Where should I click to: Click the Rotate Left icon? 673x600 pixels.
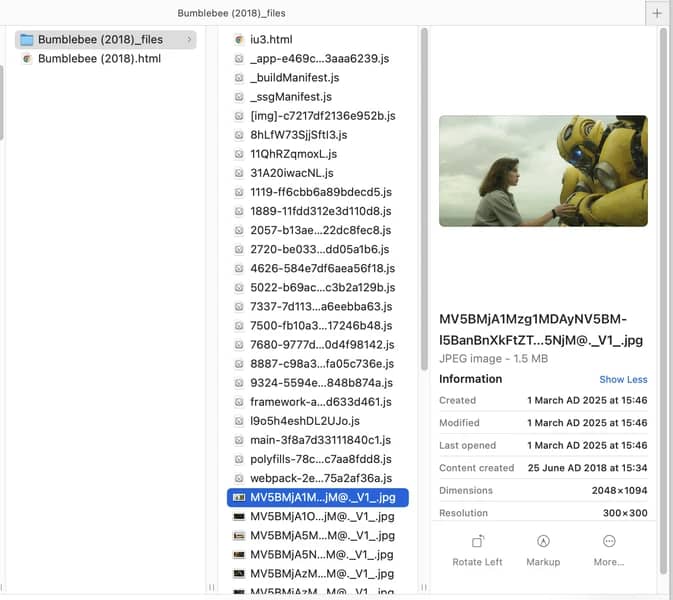click(478, 541)
